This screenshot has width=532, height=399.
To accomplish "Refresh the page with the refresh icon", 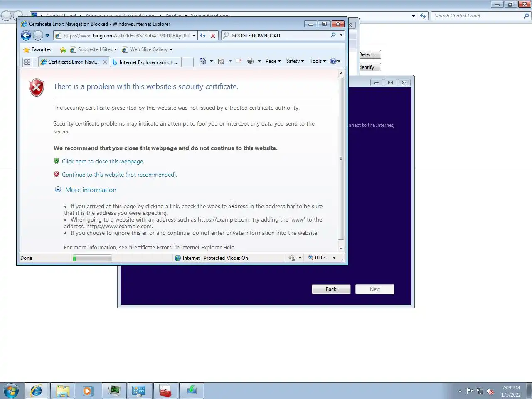I will tap(203, 36).
